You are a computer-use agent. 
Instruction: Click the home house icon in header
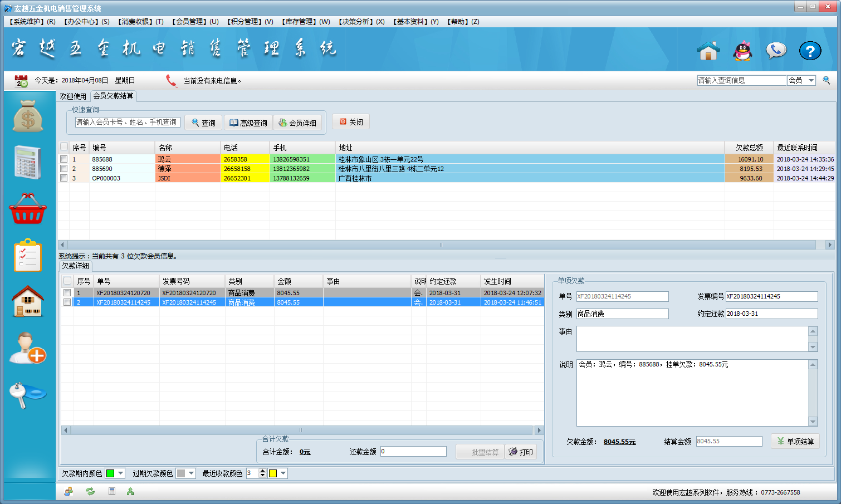pos(708,51)
